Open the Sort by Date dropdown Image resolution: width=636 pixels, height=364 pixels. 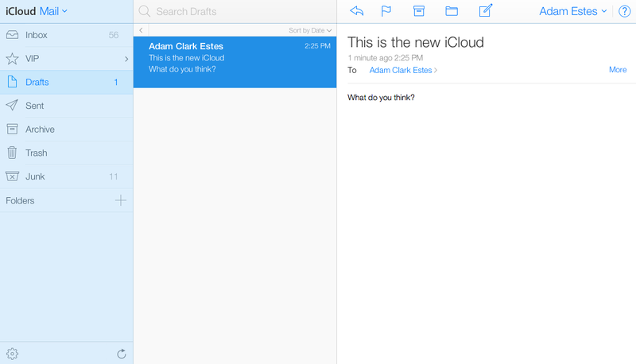[310, 30]
